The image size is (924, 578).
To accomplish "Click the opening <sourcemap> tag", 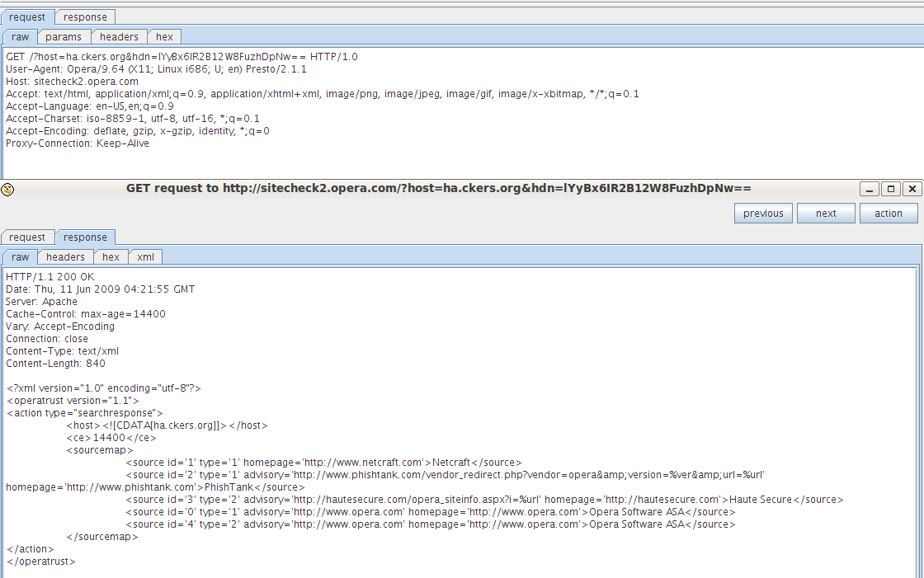I will click(100, 449).
